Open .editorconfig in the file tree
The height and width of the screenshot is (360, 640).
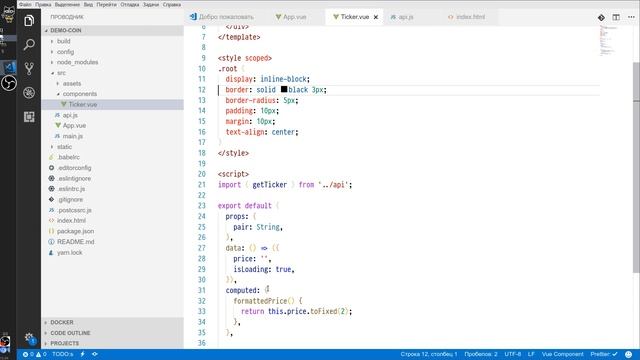coord(112,168)
